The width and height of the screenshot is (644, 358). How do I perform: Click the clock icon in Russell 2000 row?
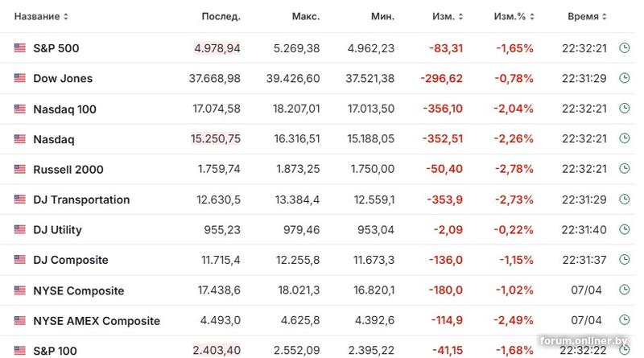coord(625,169)
